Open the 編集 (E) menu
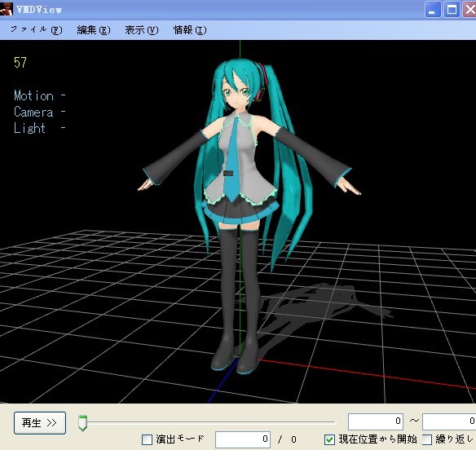Screen dimensions: 476x450 94,30
